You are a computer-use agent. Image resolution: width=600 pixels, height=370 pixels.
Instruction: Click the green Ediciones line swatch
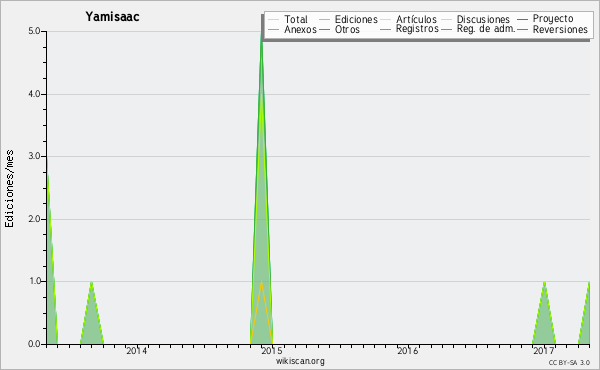coord(324,19)
